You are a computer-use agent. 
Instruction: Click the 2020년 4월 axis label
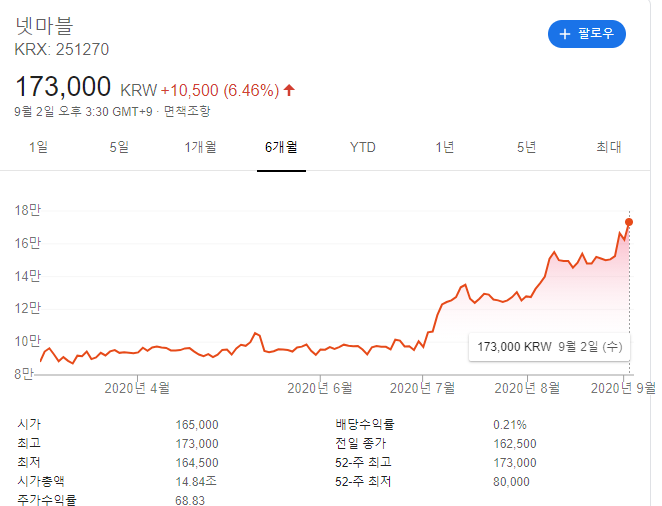137,388
